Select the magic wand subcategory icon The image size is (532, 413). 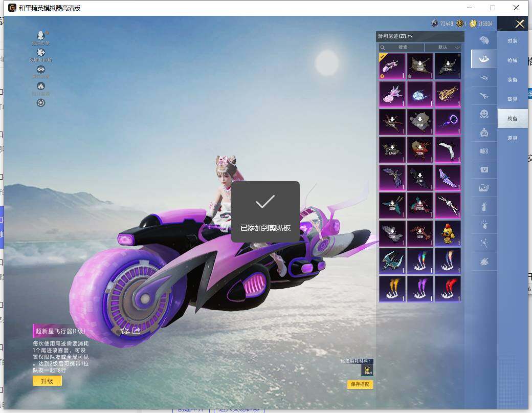(x=484, y=243)
